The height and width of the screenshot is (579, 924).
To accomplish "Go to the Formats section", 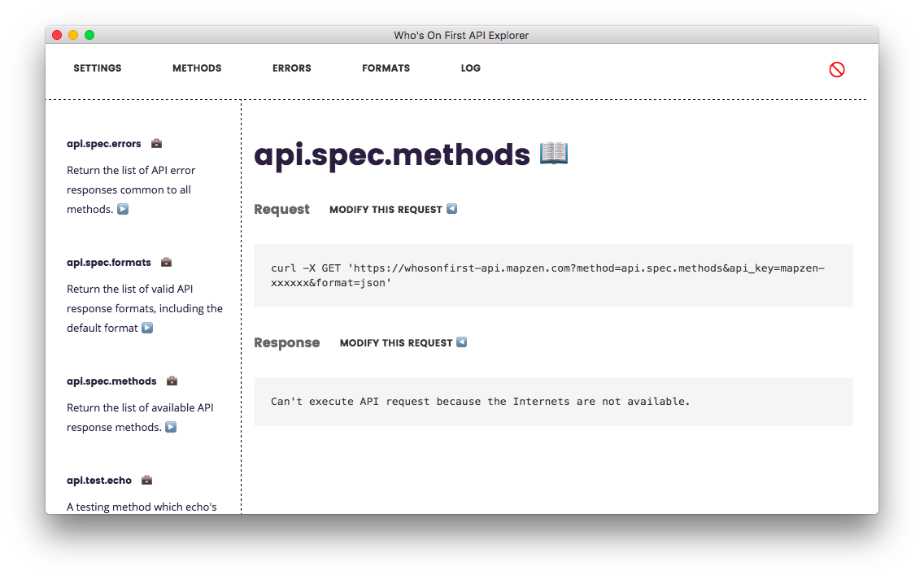I will coord(386,68).
